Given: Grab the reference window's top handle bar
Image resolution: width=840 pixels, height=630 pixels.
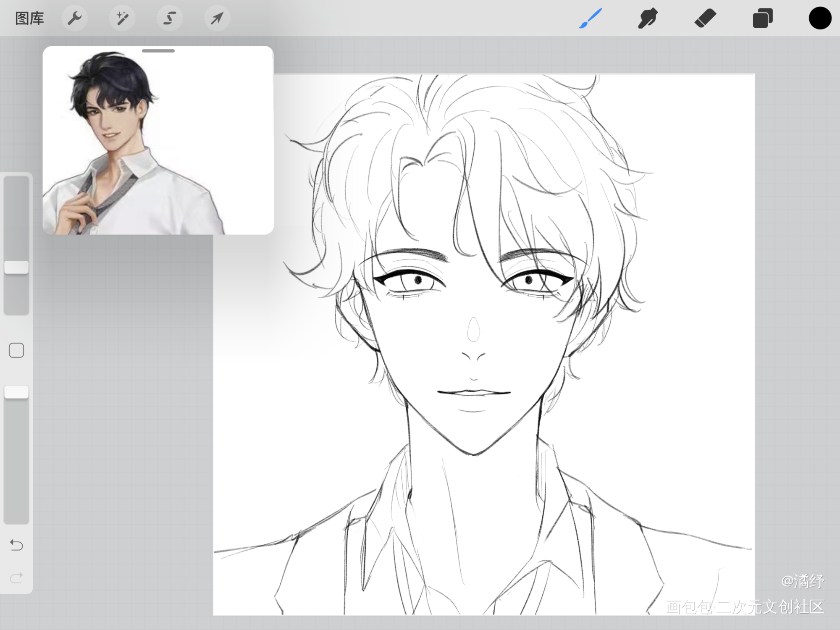Looking at the screenshot, I should click(x=158, y=51).
